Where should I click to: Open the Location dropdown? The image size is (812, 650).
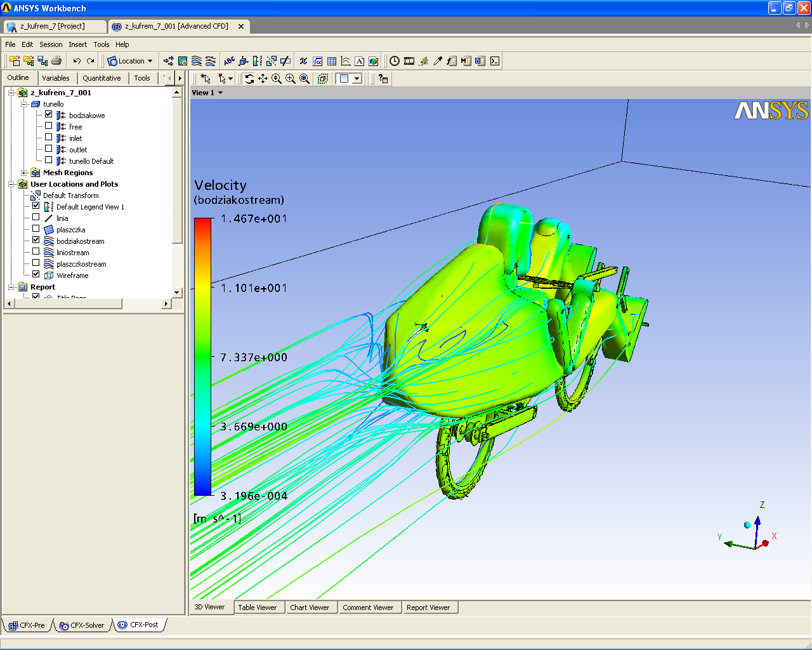[x=131, y=61]
